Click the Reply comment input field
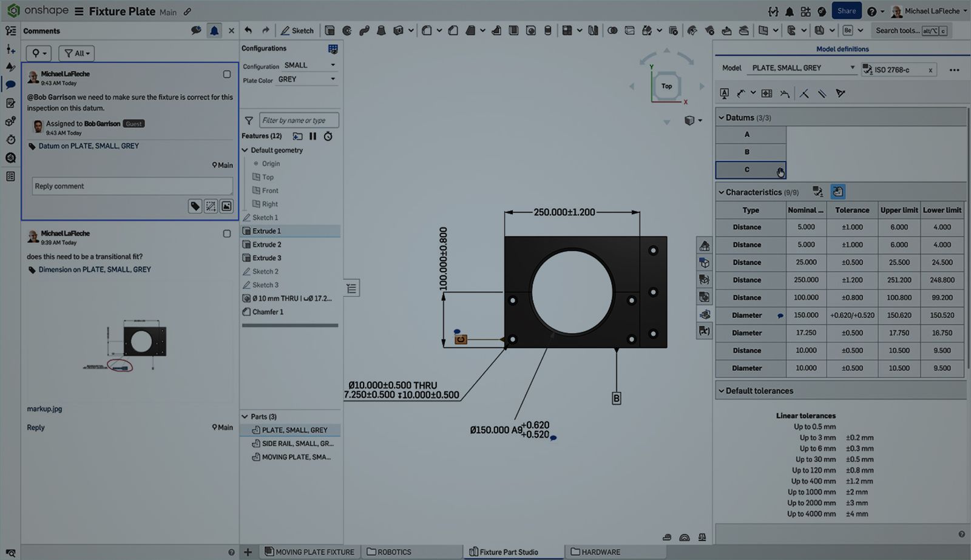This screenshot has width=971, height=560. [132, 186]
